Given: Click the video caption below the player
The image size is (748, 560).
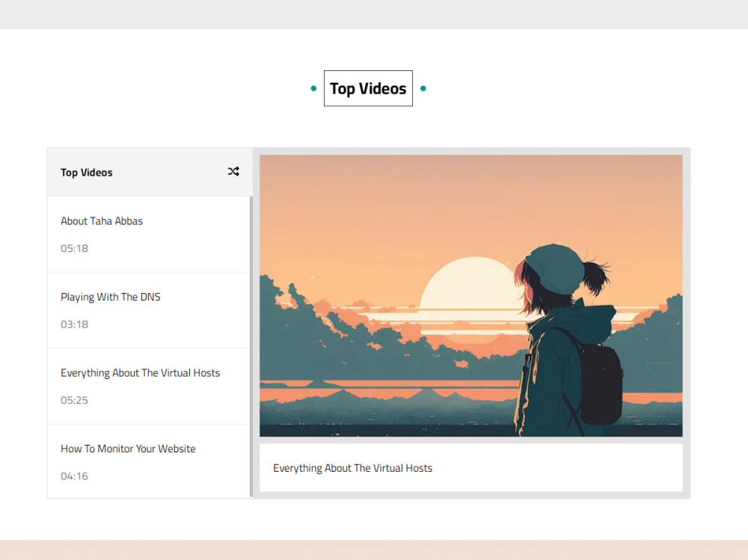Looking at the screenshot, I should (352, 469).
